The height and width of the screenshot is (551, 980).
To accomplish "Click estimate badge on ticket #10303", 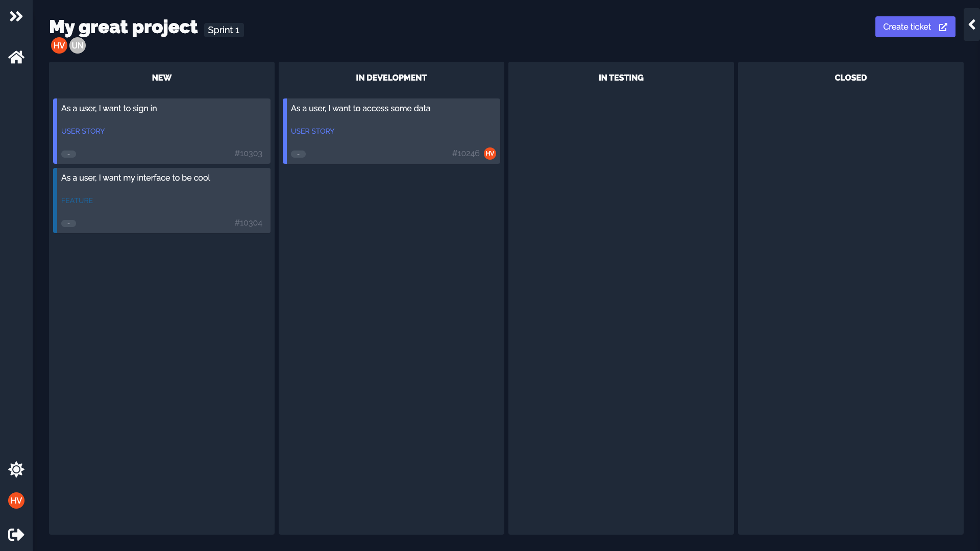I will point(68,154).
